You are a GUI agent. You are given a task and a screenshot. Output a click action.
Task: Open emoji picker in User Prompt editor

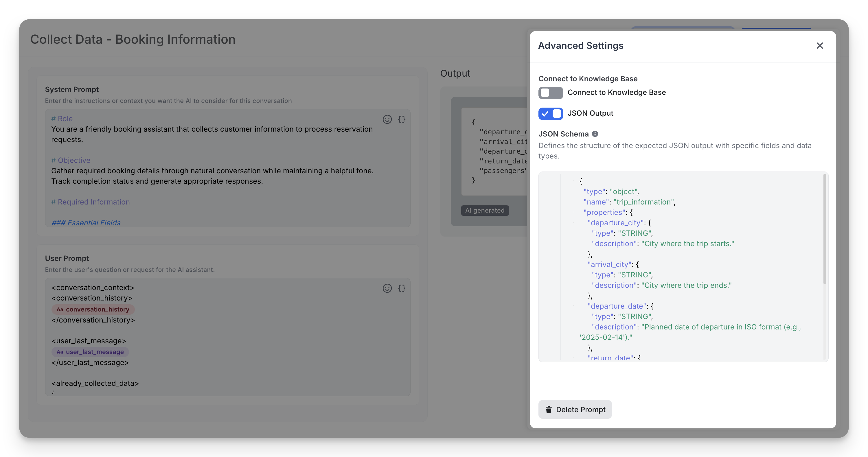[x=387, y=288]
